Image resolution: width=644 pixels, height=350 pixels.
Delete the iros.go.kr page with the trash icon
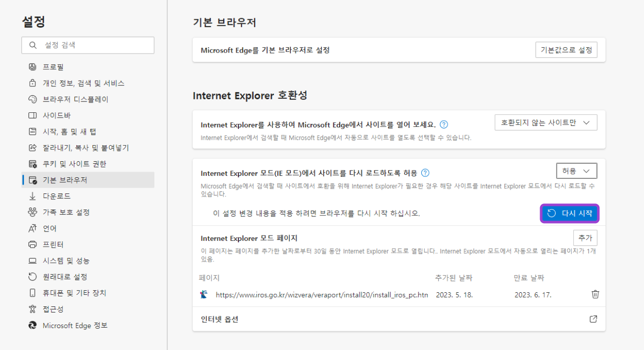pos(595,294)
